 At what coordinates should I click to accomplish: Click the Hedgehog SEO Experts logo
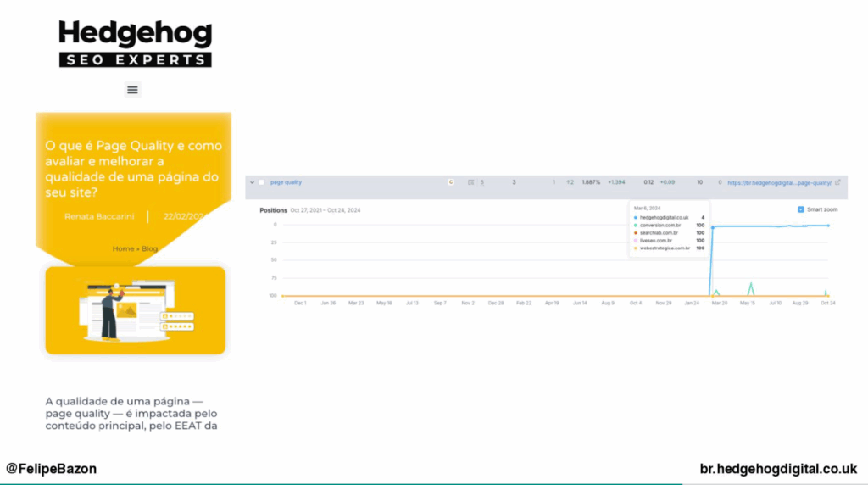click(x=135, y=44)
